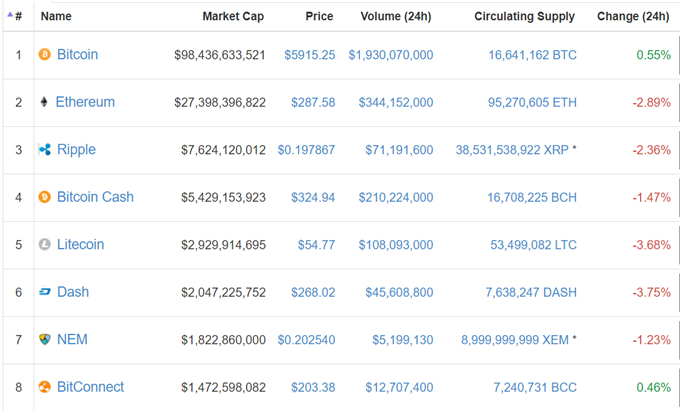Open Bitcoin price $5915.25 link

tap(310, 55)
